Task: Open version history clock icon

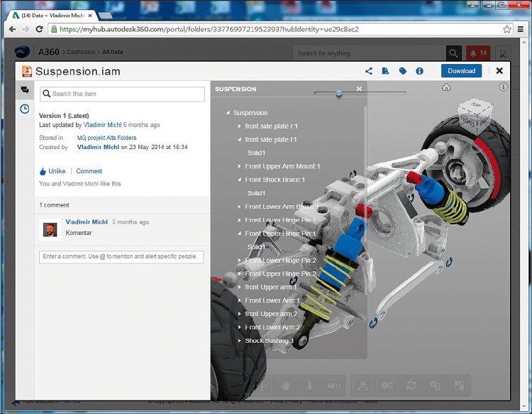Action: [x=25, y=109]
